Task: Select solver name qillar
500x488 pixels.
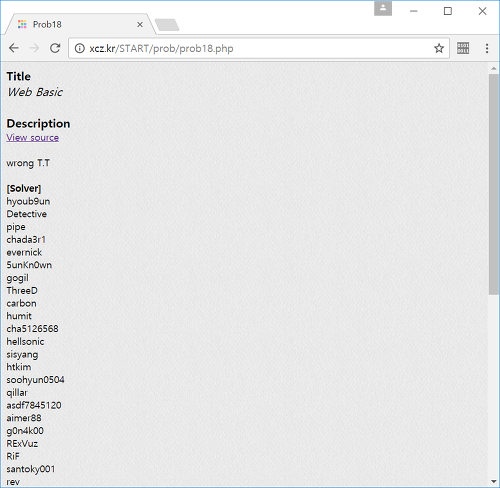Action: pos(17,393)
